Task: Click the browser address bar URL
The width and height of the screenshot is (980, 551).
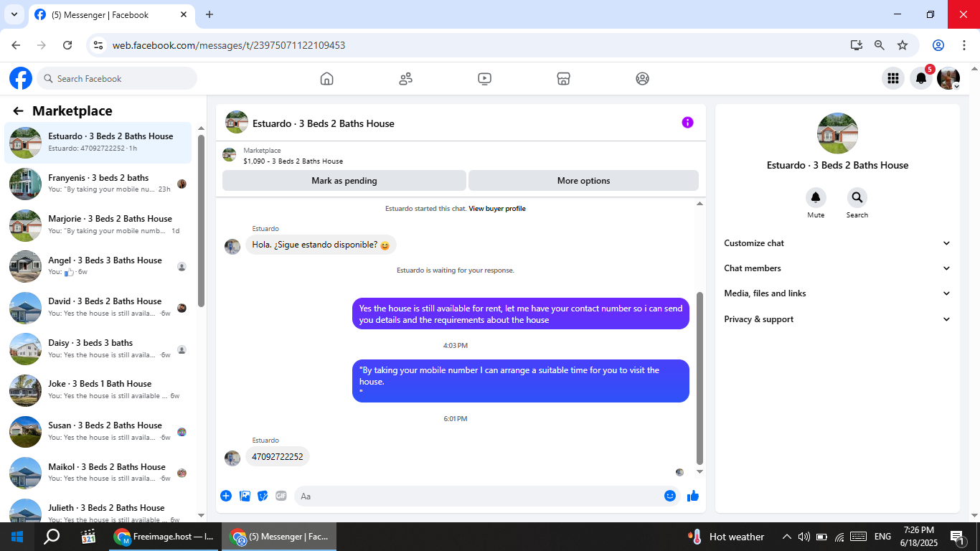Action: tap(229, 45)
